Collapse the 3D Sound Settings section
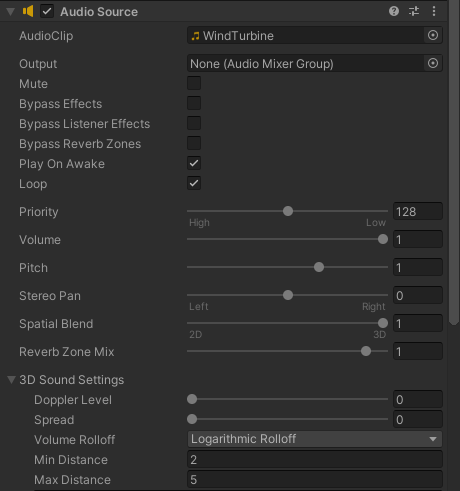 tap(11, 380)
